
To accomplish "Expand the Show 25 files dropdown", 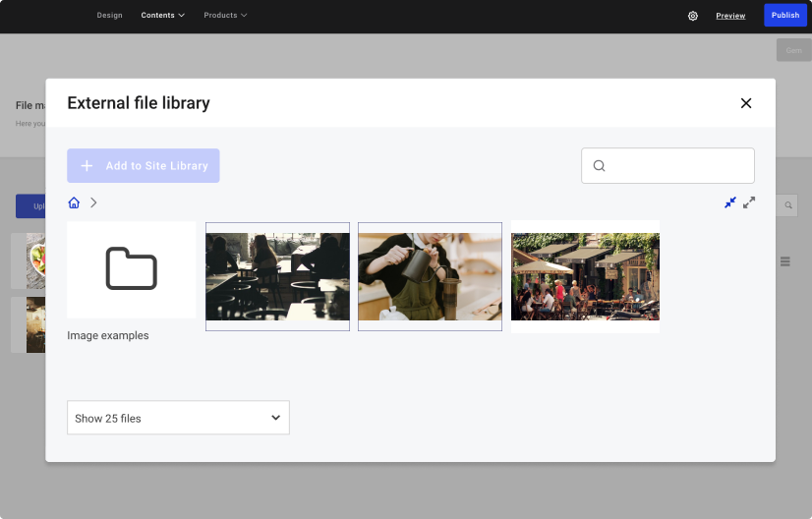I will pos(178,418).
